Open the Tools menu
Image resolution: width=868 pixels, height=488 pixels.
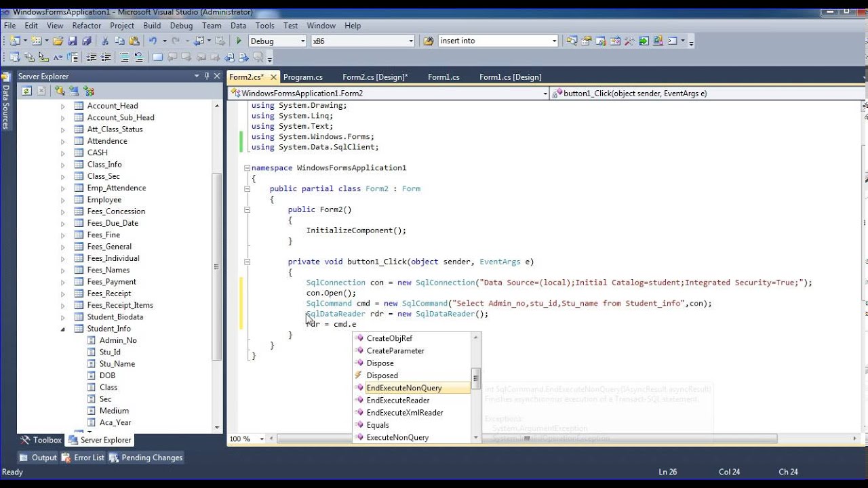click(264, 26)
